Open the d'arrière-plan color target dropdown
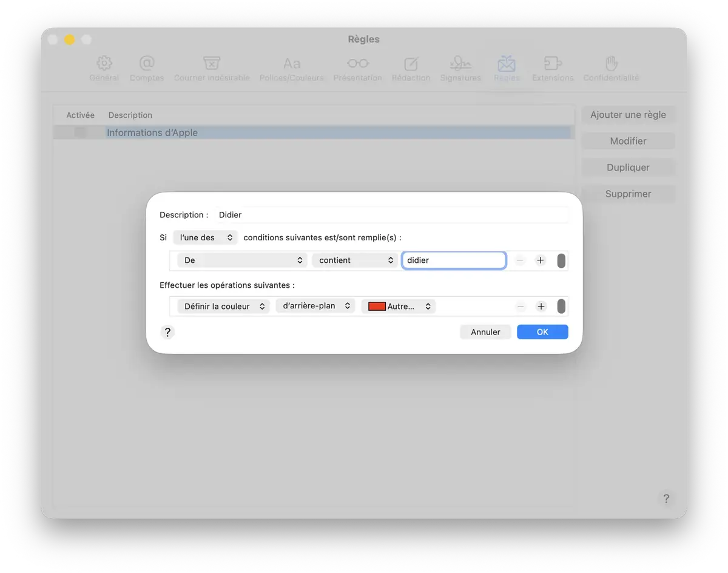This screenshot has width=728, height=573. click(x=315, y=306)
